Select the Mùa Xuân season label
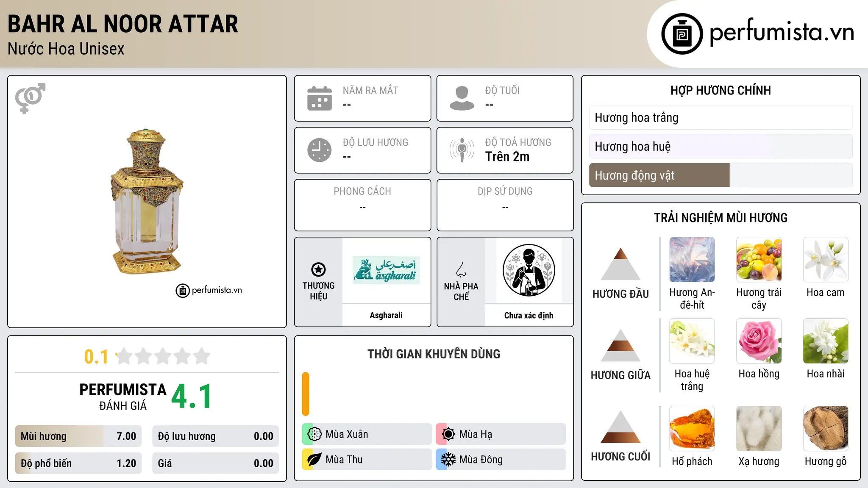 347,434
